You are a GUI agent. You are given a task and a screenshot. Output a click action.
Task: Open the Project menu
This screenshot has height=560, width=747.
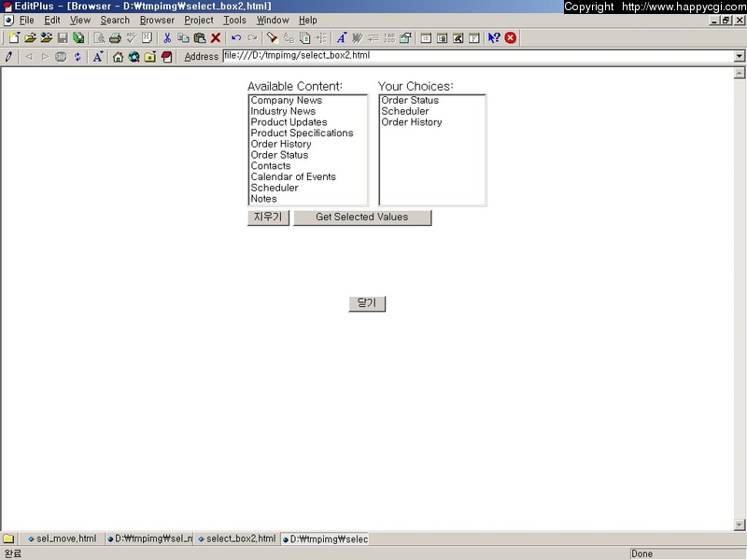pos(199,20)
